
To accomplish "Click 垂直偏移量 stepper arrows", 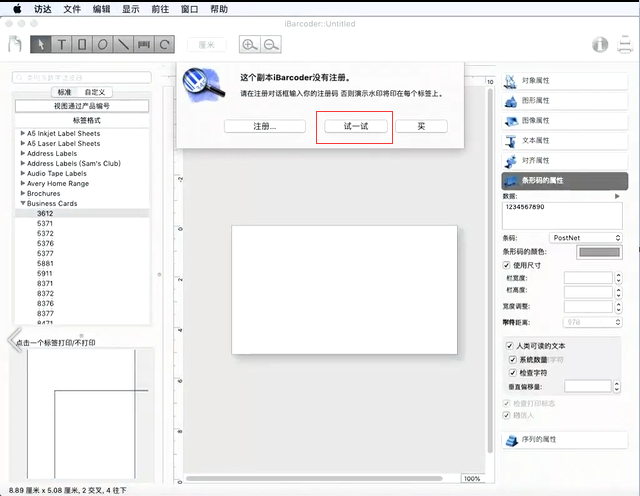I will [617, 386].
